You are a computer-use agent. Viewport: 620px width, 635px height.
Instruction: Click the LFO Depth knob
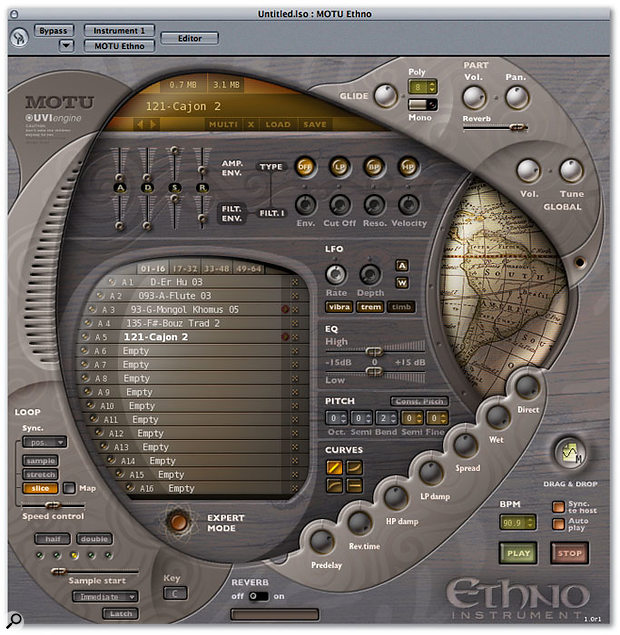click(x=370, y=275)
